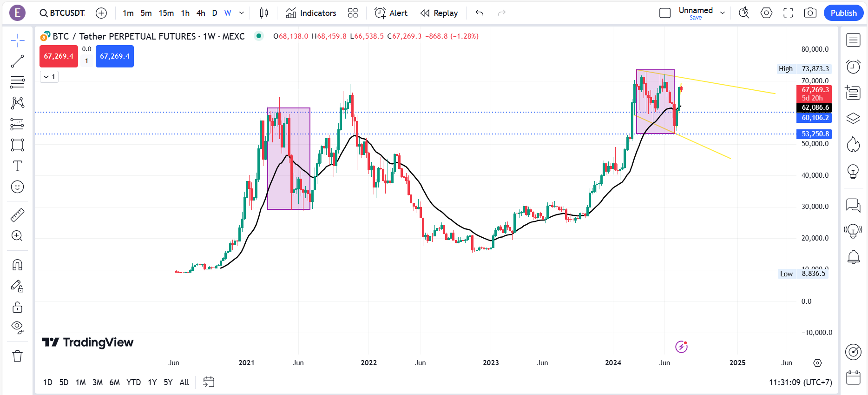Switch to 1m timeframe
The height and width of the screenshot is (395, 868).
click(x=128, y=13)
